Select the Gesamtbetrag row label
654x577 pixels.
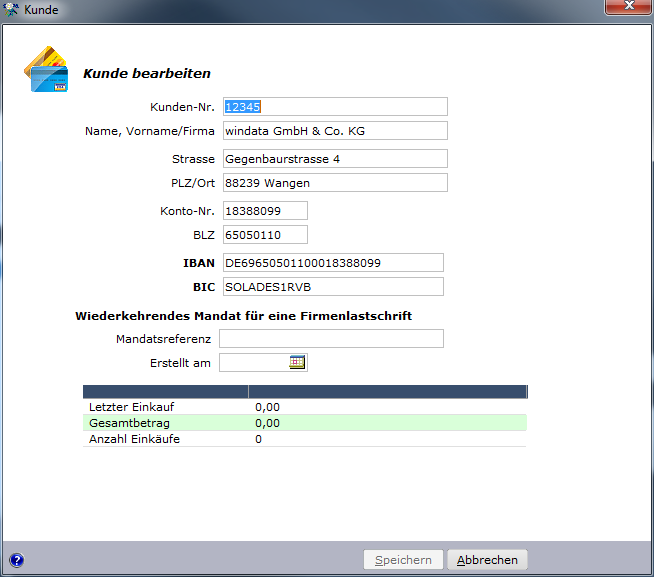coord(129,423)
